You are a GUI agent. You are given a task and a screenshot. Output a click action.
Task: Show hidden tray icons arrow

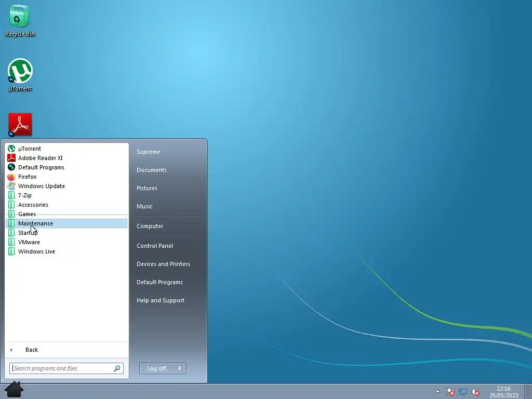[x=437, y=392]
